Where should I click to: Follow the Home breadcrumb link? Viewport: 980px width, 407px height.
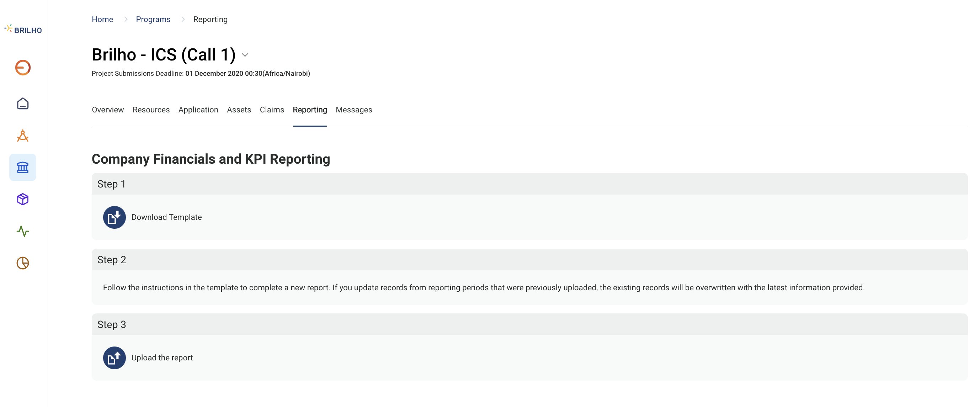102,20
